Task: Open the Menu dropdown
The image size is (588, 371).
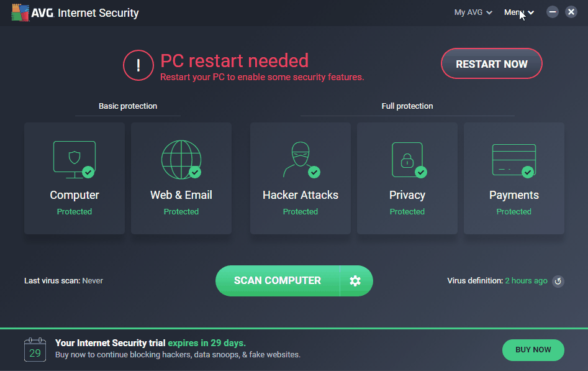Action: coord(518,12)
